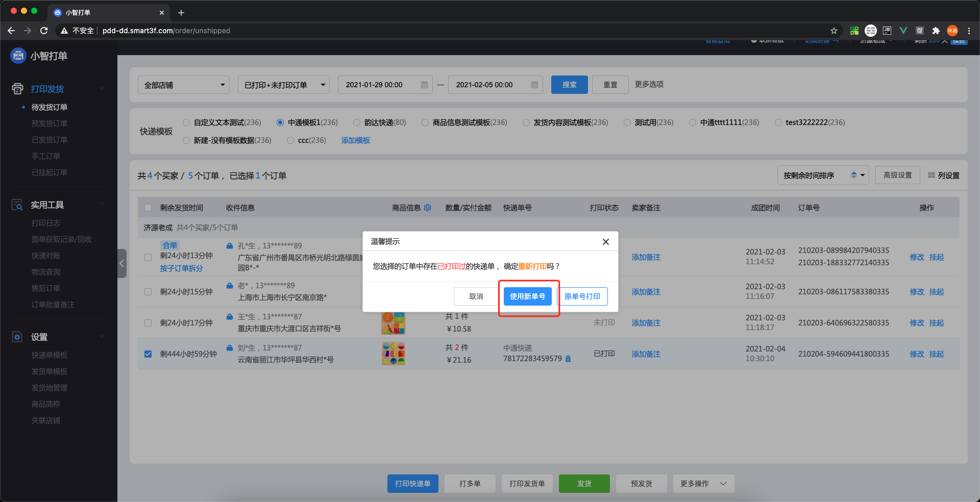The width and height of the screenshot is (980, 502).
Task: Open calendar icon for end date
Action: tap(534, 85)
